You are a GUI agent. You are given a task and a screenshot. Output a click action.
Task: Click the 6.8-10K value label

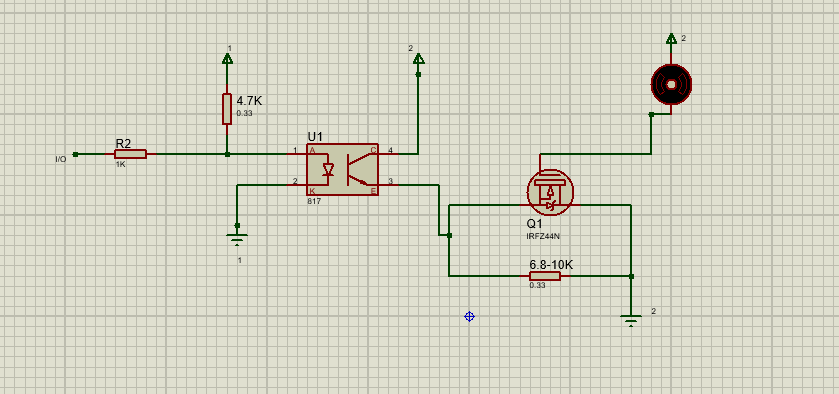coord(551,264)
